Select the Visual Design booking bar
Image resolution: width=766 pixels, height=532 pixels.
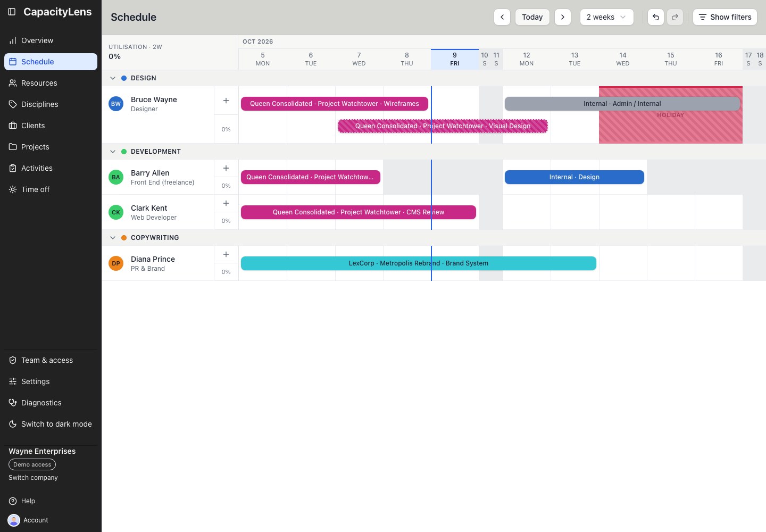pos(443,126)
